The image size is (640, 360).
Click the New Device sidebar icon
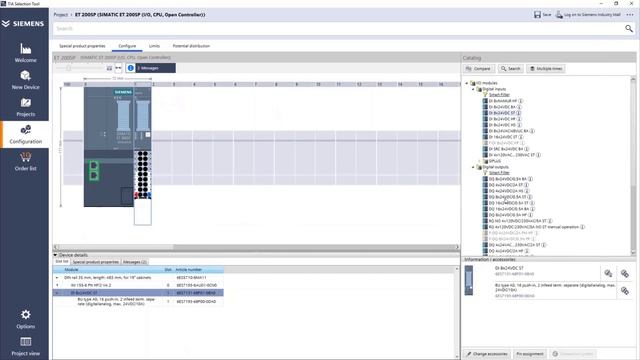coord(25,76)
